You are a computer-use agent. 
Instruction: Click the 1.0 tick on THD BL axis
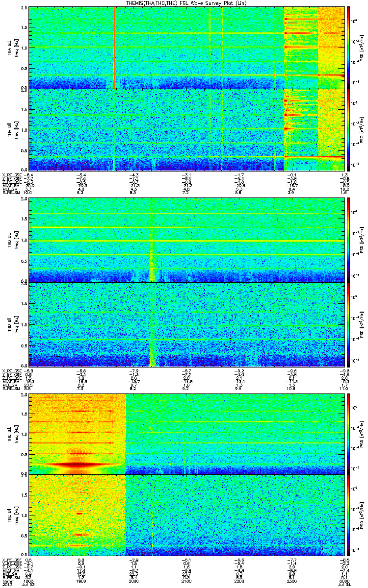click(x=25, y=240)
